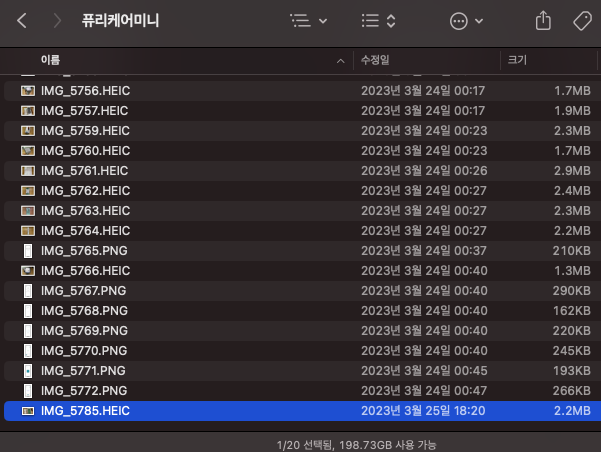Click the selected IMG_5785.HEIC file name

pos(85,411)
